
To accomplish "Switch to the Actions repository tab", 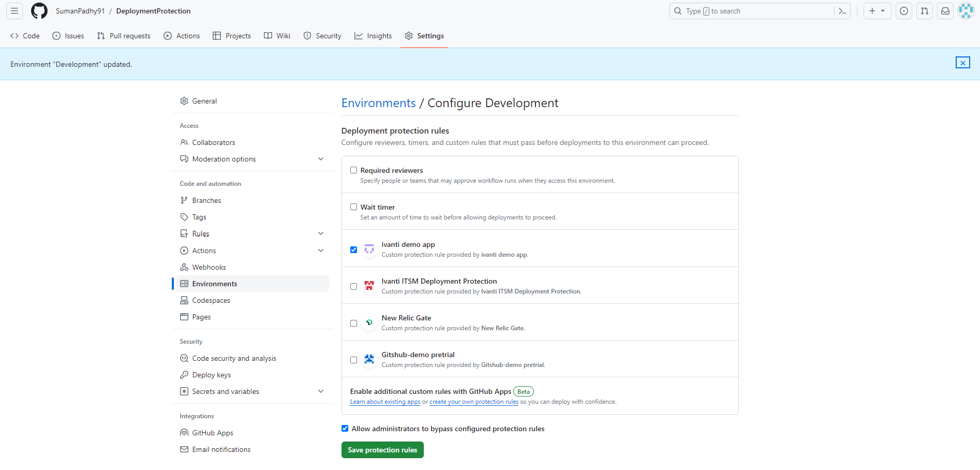I will tap(182, 36).
